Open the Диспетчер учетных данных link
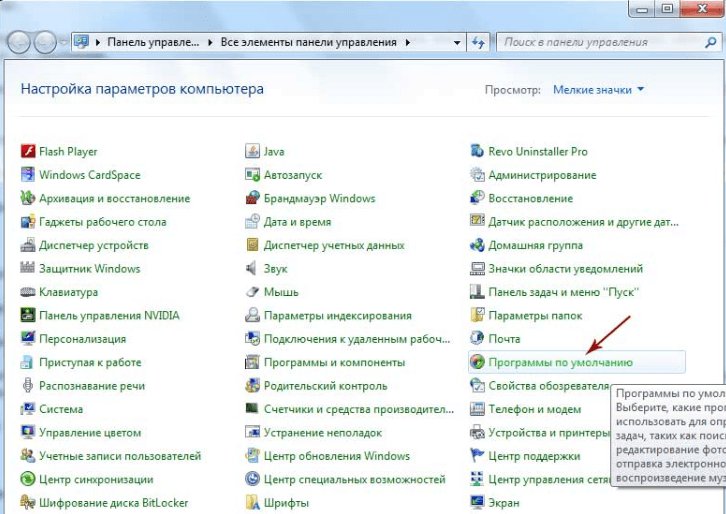This screenshot has width=726, height=514. (x=334, y=245)
